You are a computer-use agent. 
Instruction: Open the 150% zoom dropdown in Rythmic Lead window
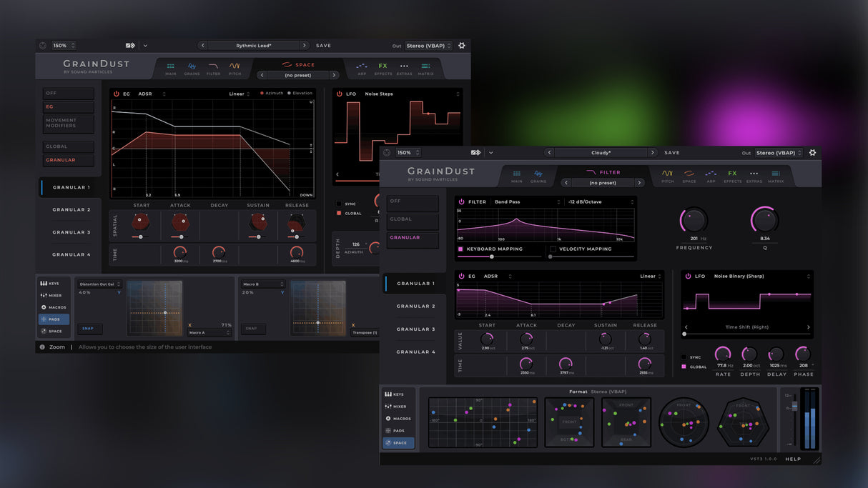pos(64,46)
